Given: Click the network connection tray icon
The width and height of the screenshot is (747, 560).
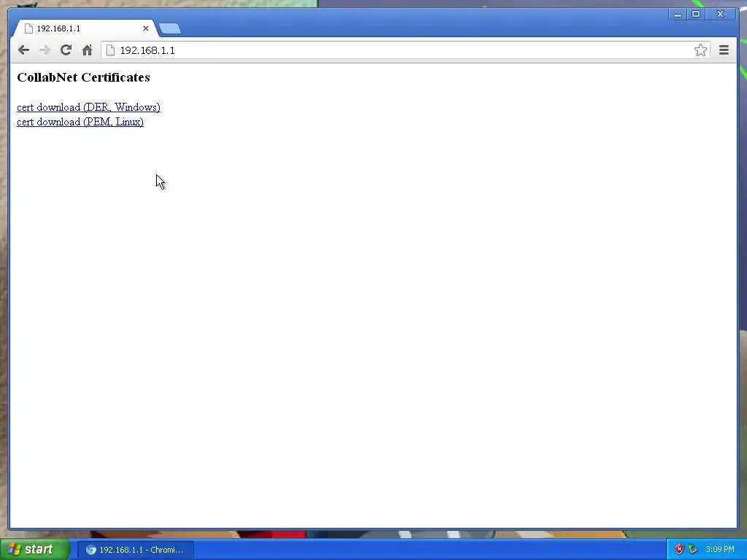Looking at the screenshot, I should (x=693, y=550).
